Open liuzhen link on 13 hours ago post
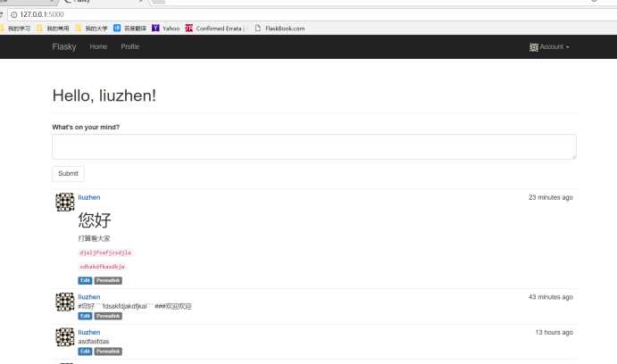This screenshot has height=364, width=617. coord(89,332)
